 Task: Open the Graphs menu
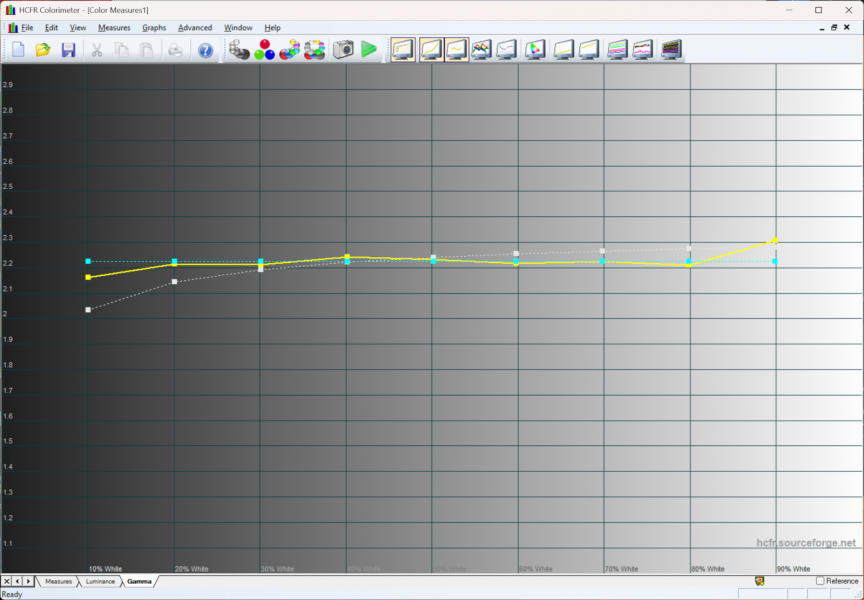pyautogui.click(x=154, y=28)
